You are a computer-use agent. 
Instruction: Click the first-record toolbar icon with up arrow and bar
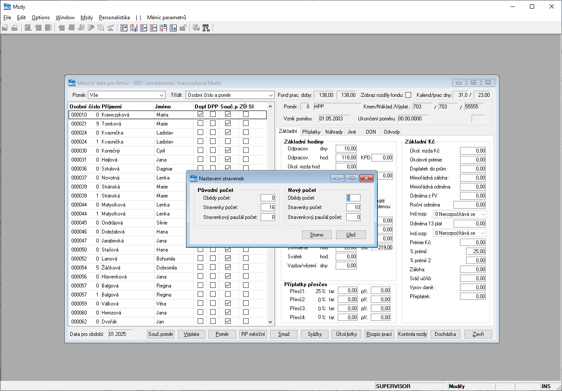pos(124,28)
